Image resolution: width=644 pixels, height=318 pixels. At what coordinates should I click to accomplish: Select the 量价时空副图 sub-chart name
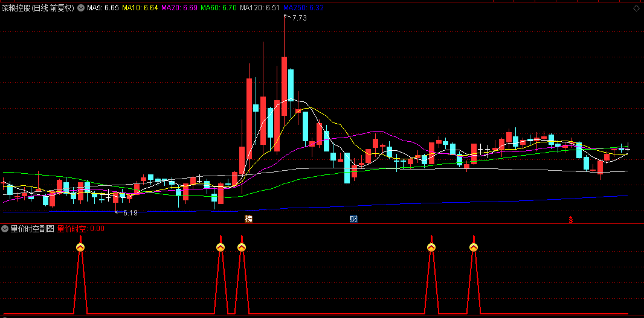point(33,229)
